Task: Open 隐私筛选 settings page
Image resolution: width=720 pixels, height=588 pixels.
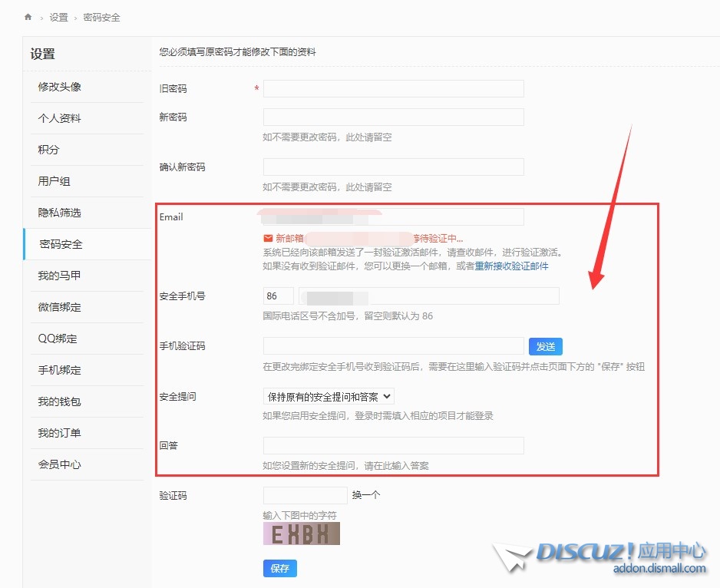Action: [x=60, y=213]
